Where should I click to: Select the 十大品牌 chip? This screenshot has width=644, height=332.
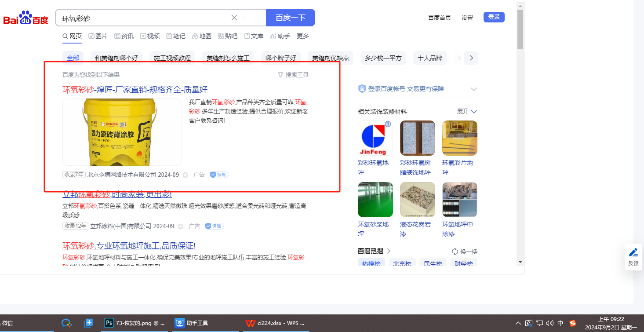(x=430, y=58)
